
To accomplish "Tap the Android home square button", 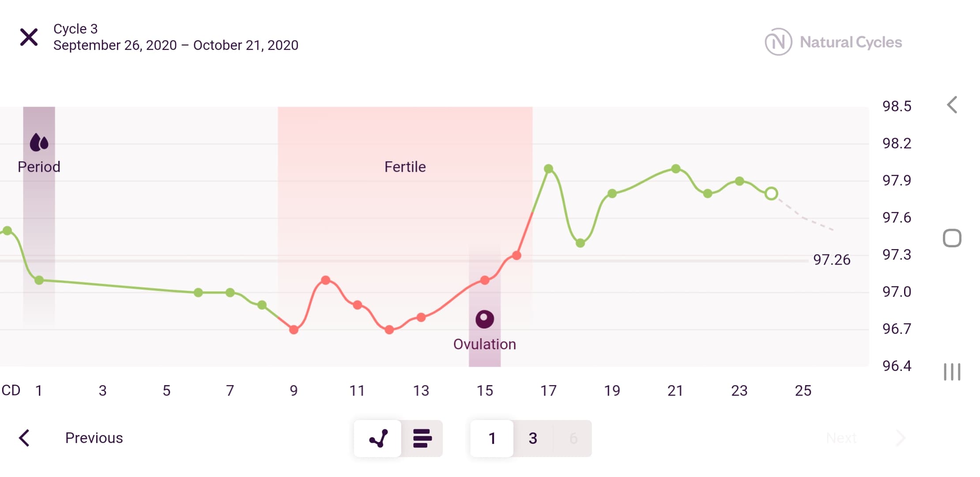I will tap(952, 238).
